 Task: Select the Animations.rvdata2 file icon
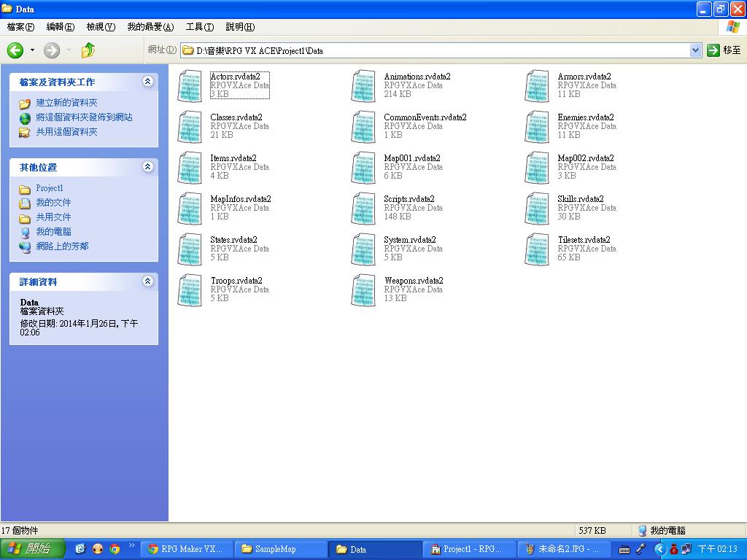click(x=363, y=86)
